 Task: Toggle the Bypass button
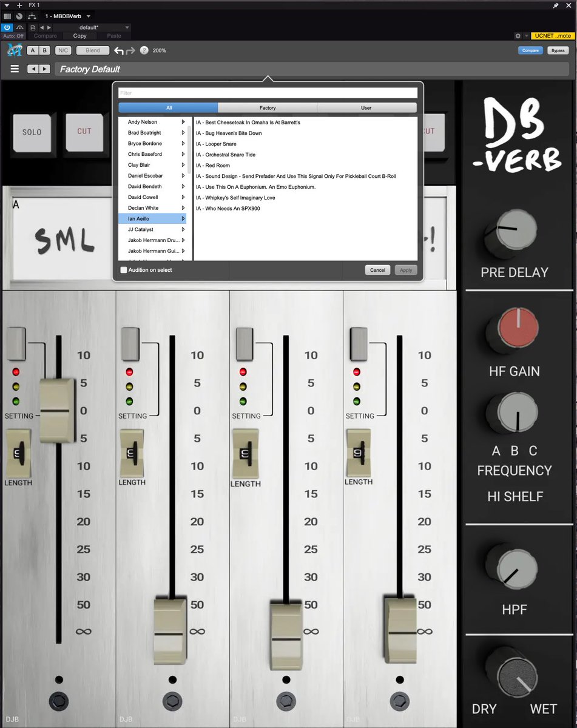[558, 50]
